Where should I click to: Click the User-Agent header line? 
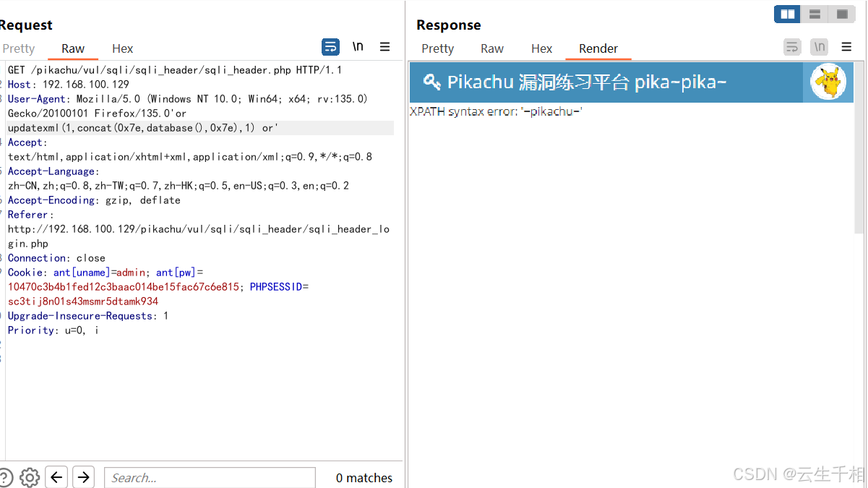point(188,99)
